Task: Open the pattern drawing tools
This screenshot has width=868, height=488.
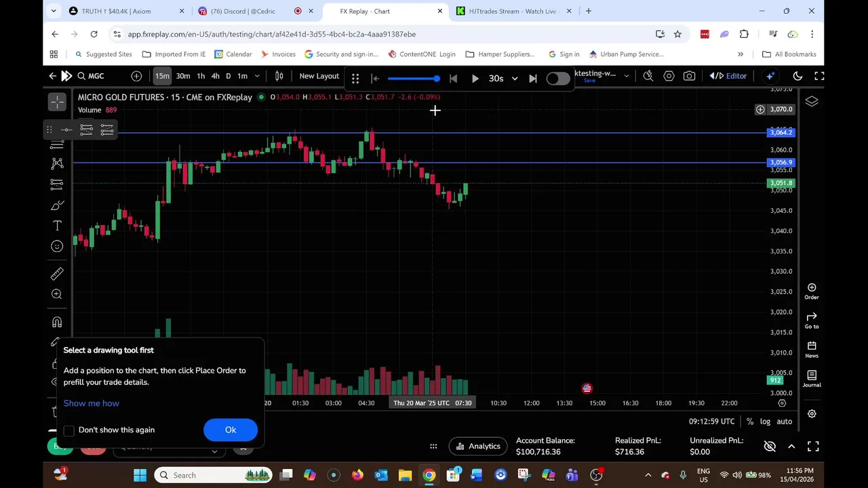Action: tap(57, 163)
